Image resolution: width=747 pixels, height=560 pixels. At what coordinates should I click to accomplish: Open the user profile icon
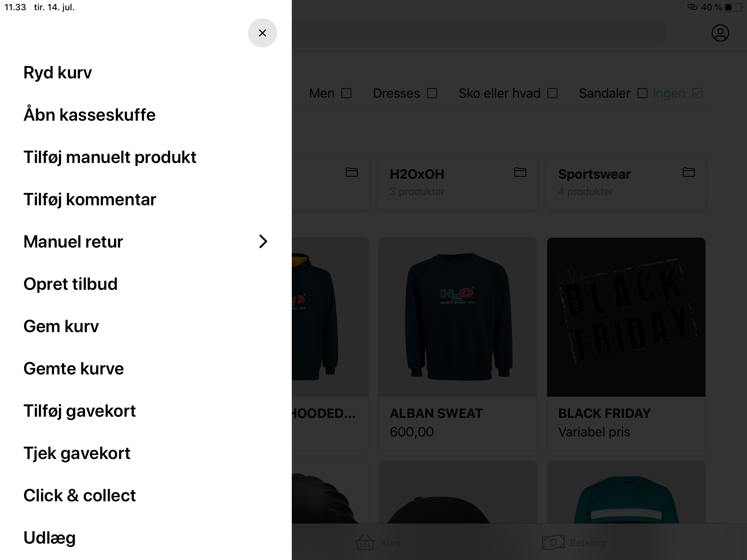pyautogui.click(x=720, y=33)
